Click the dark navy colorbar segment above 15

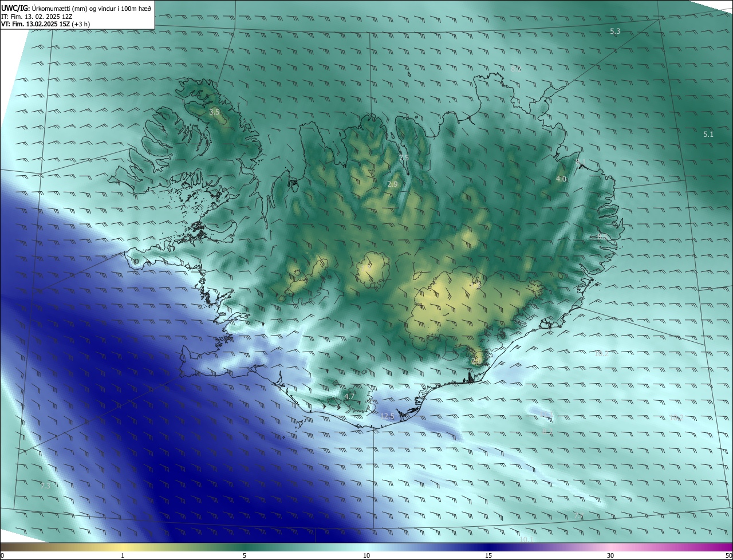488,547
